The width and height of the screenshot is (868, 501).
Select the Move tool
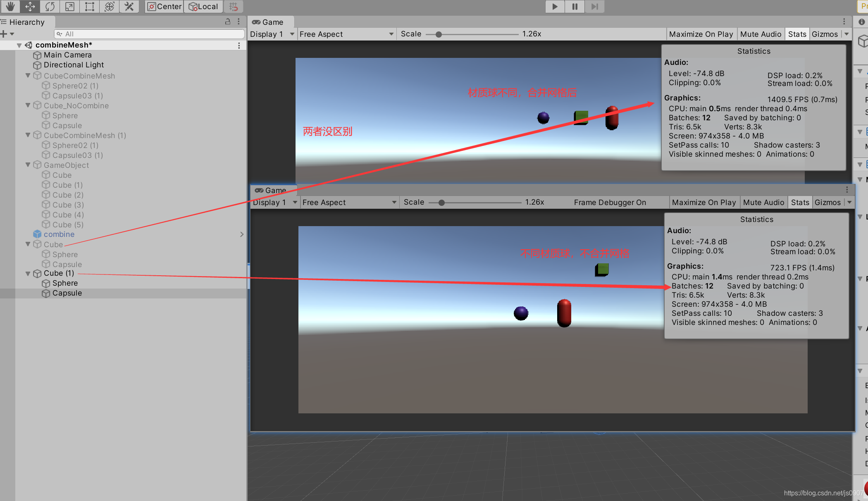coord(30,6)
